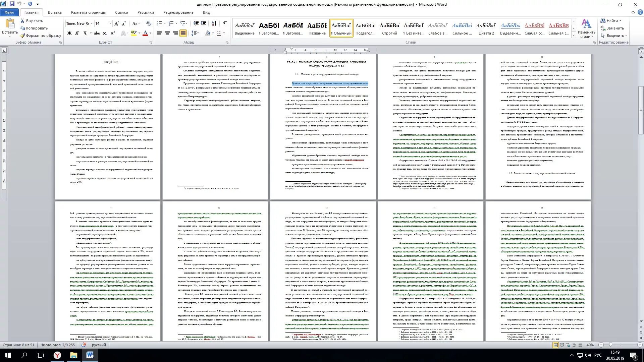Expand the styles gallery
This screenshot has width=644, height=362.
click(574, 34)
